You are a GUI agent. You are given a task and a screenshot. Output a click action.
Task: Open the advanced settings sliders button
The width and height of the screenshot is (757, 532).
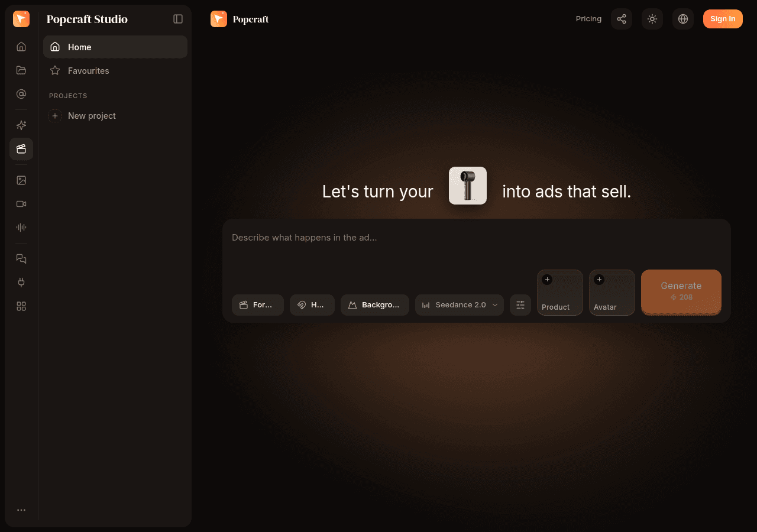520,305
